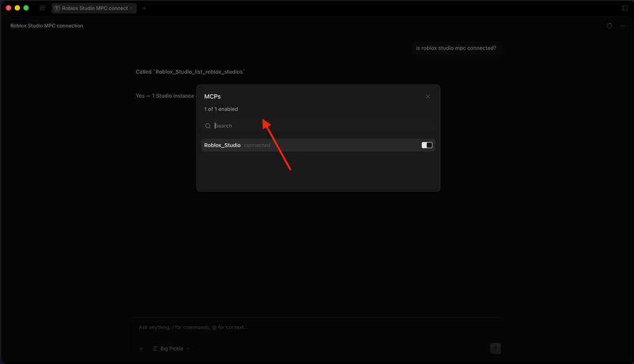
Task: Open the Big Pickle model dropdown
Action: [x=171, y=349]
